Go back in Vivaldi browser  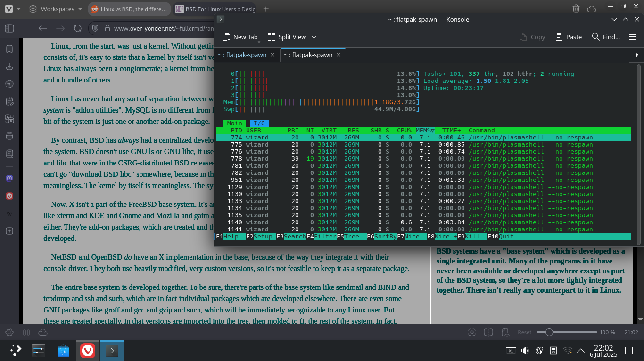pyautogui.click(x=43, y=28)
